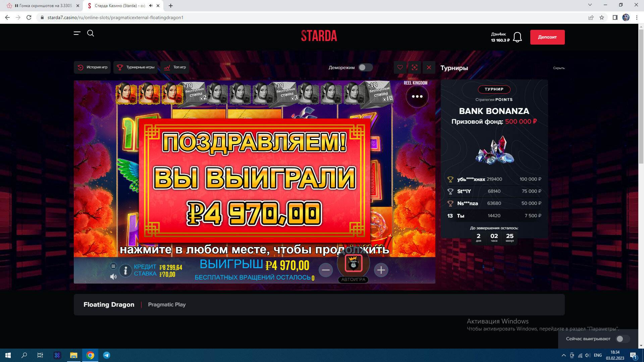Click the search magnifier icon
Screen dimensions: 644x362
pos(91,33)
